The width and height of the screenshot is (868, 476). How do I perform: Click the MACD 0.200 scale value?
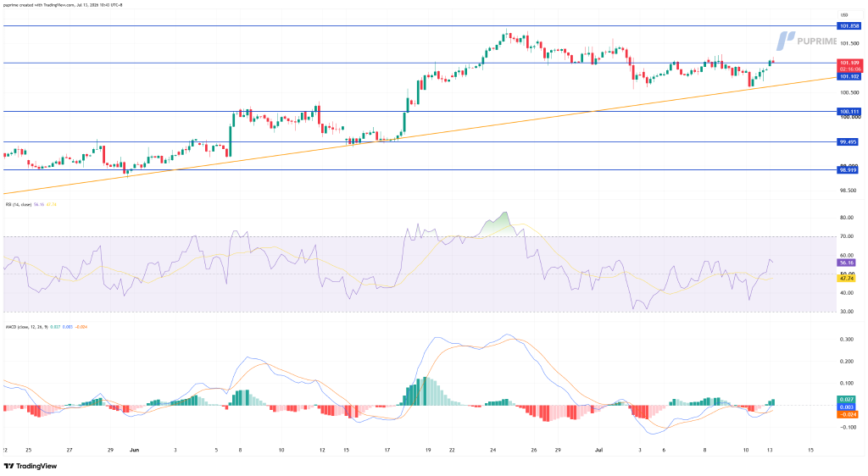pos(847,362)
